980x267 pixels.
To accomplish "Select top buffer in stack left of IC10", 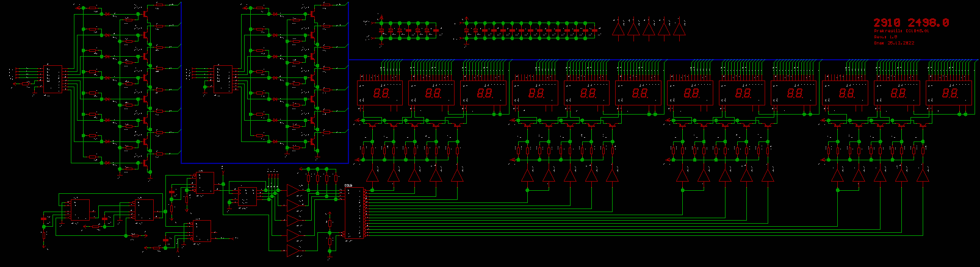I will tap(294, 190).
